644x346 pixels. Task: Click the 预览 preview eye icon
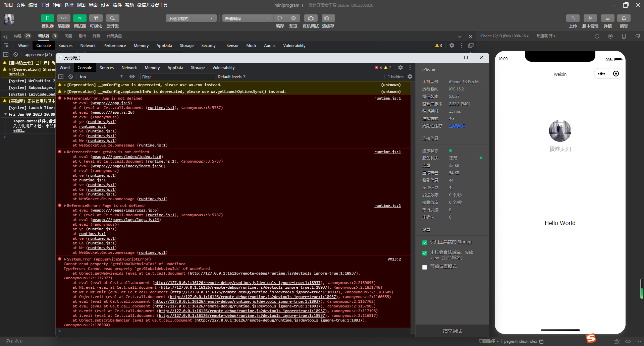click(293, 18)
